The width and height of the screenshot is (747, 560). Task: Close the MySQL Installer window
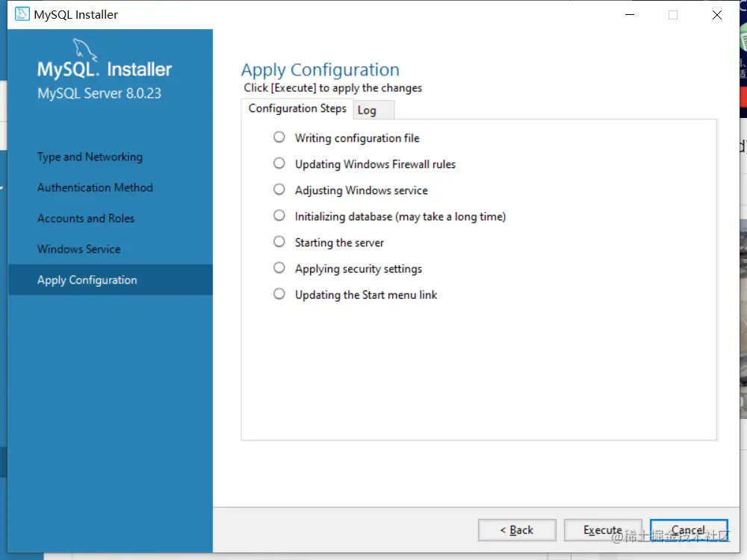717,15
